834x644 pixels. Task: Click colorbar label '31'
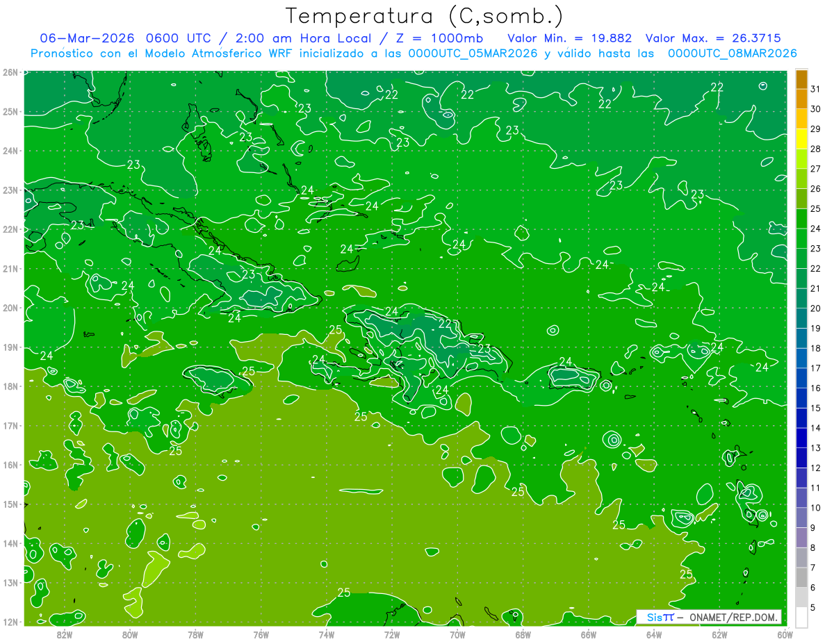[816, 89]
